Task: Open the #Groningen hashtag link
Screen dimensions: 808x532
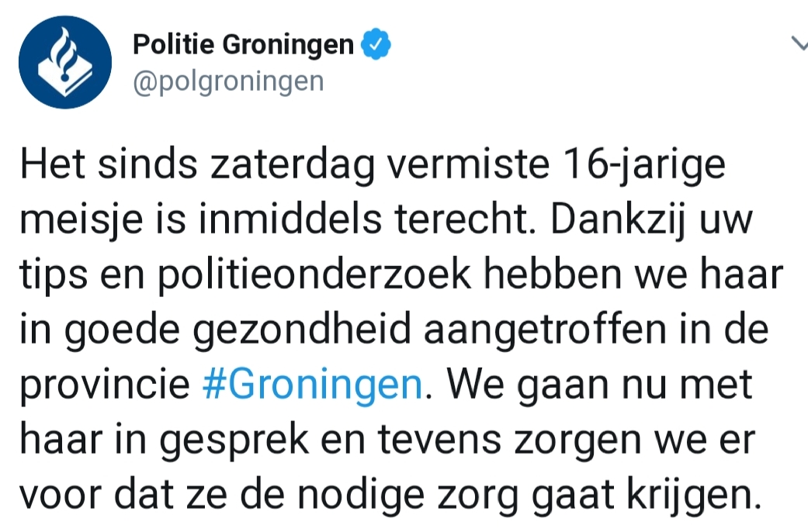Action: (x=312, y=384)
